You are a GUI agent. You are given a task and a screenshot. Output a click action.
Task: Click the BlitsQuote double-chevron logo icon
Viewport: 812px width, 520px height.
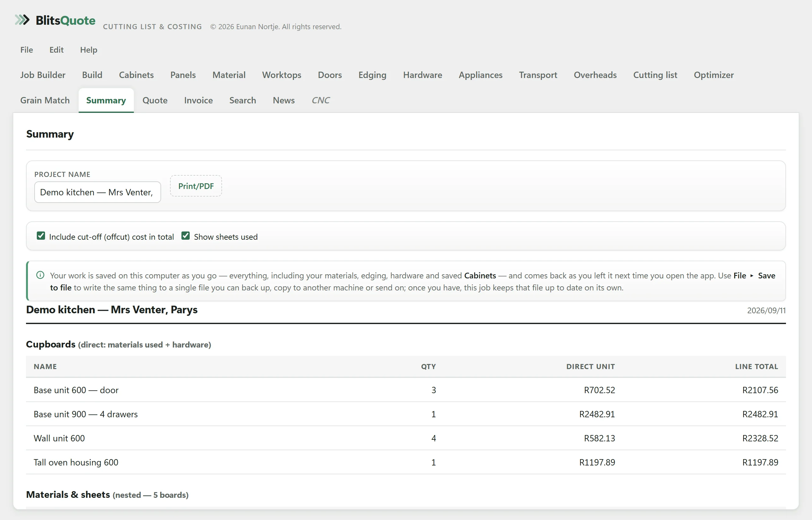pos(22,20)
